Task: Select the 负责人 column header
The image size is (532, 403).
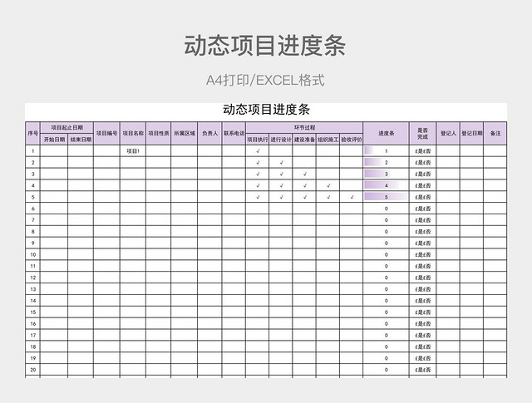Action: point(209,133)
